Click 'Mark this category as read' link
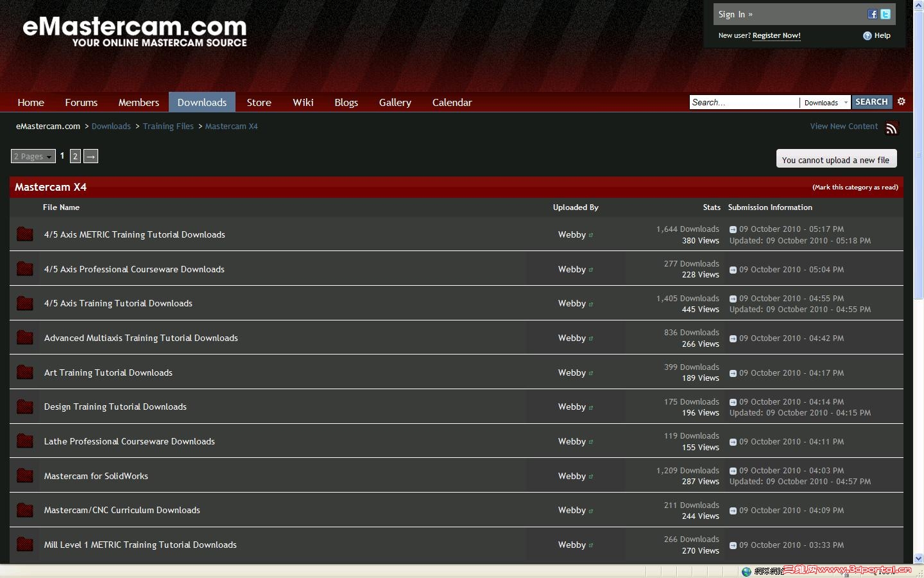The width and height of the screenshot is (924, 578). (855, 188)
